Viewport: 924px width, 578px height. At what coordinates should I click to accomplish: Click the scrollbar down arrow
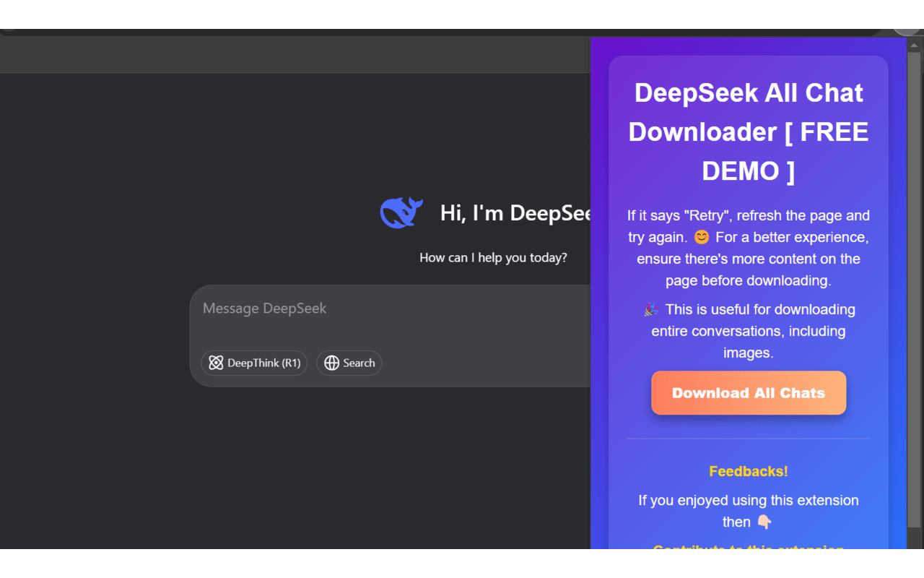coord(915,543)
